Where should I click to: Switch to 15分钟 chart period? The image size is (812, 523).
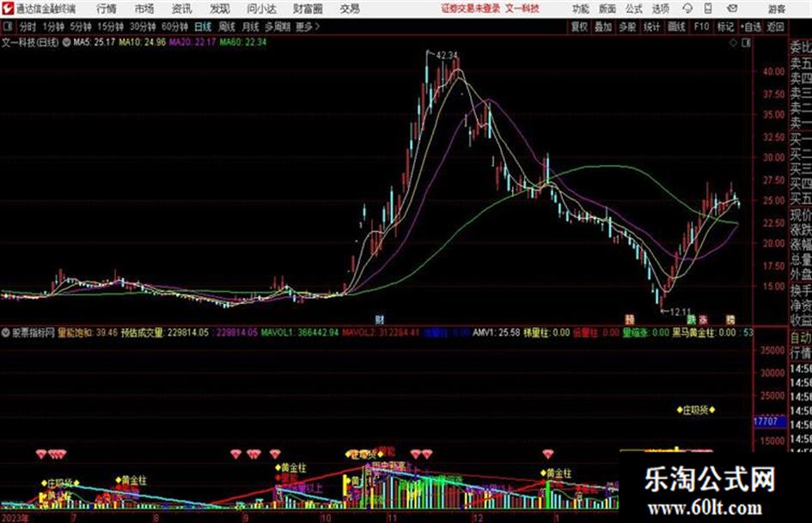pos(111,27)
